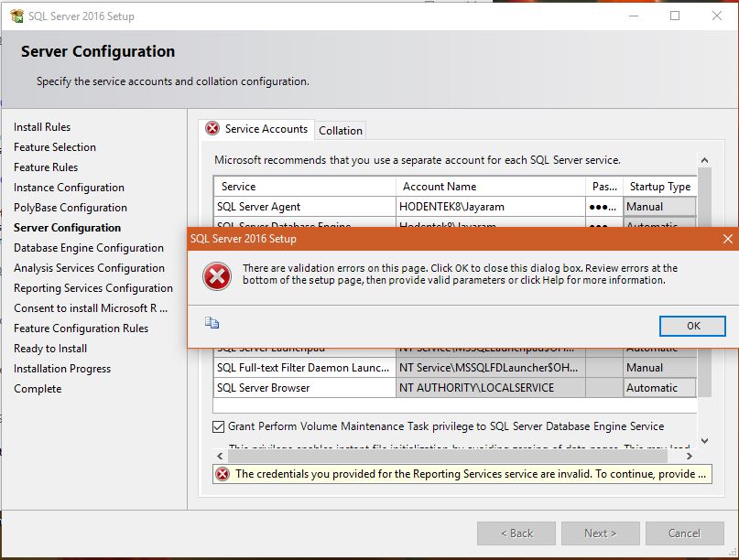The image size is (739, 560).
Task: Select the Service Accounts tab
Action: (266, 128)
